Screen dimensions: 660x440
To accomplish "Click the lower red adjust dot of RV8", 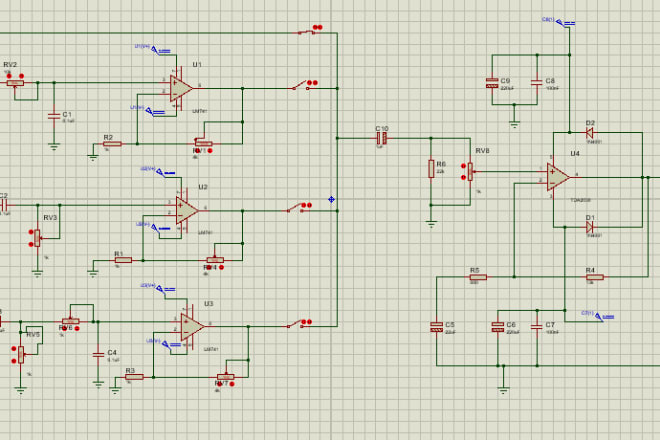I will pos(463,177).
